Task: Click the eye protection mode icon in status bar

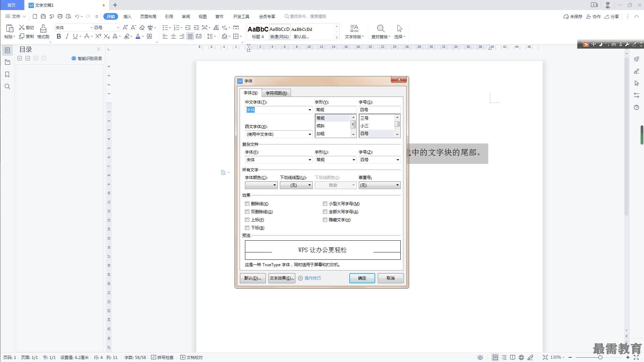Action: point(480,357)
